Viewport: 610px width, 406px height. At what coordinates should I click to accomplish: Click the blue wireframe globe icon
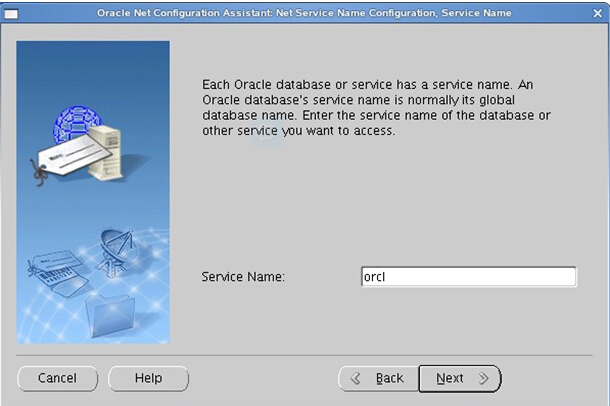pos(77,123)
